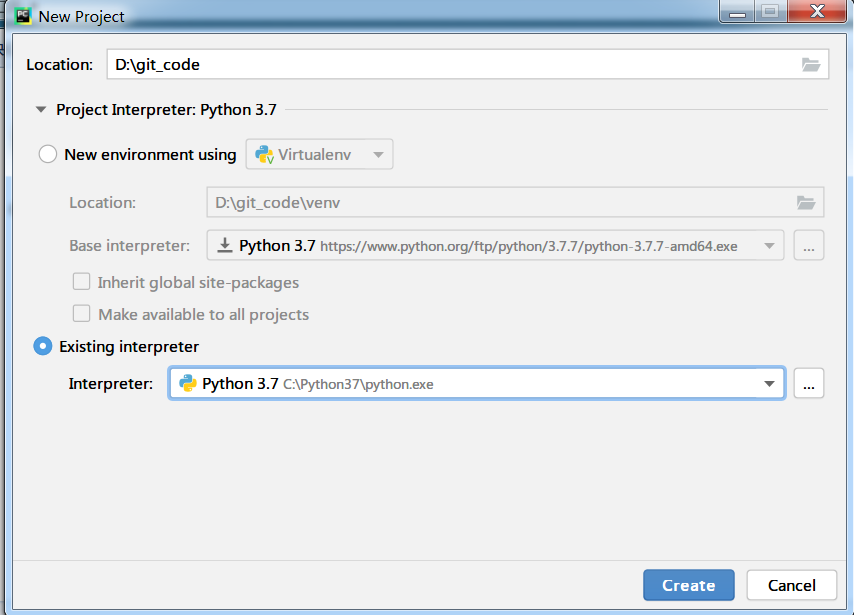Image resolution: width=854 pixels, height=615 pixels.
Task: Browse folder icon for project Location
Action: pyautogui.click(x=811, y=65)
